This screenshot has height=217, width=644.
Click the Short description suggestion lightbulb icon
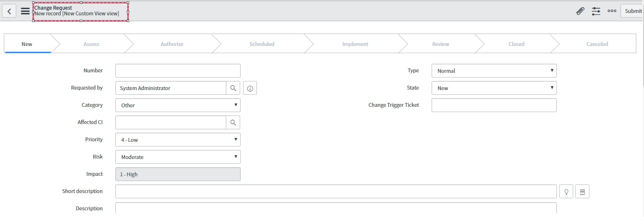coord(566,192)
